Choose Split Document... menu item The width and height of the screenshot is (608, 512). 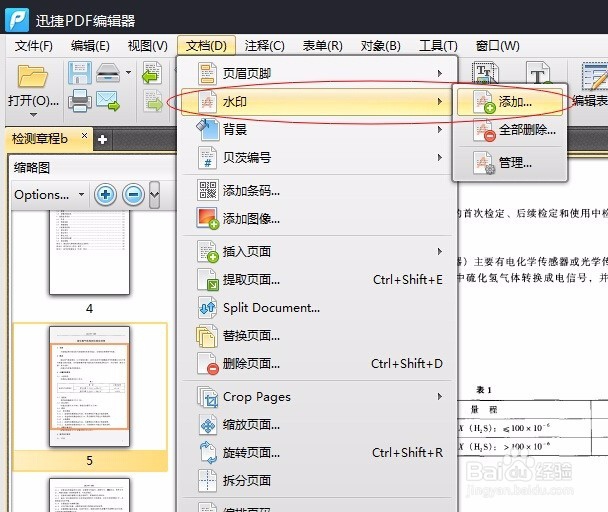pyautogui.click(x=316, y=308)
